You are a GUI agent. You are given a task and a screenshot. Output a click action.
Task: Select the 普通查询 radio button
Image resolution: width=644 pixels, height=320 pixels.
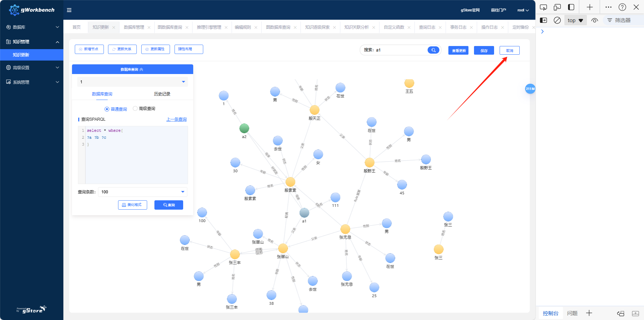click(107, 109)
